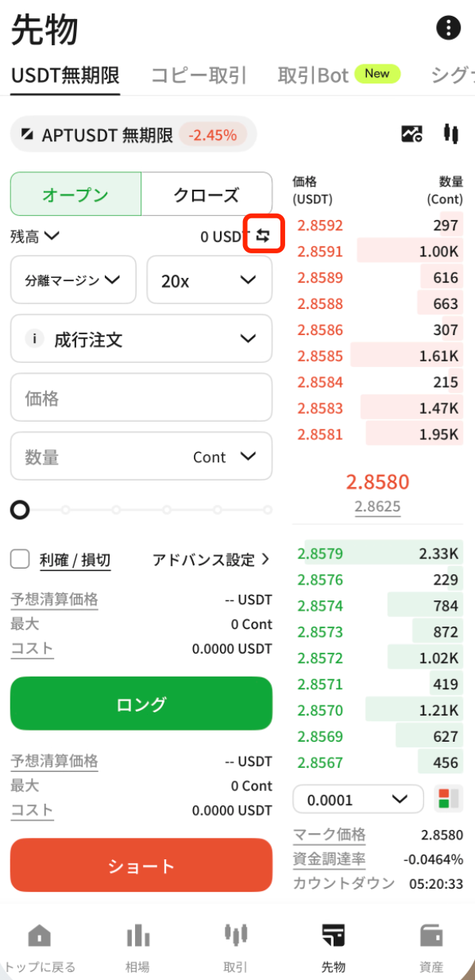Viewport: 475px width, 980px height.
Task: Open the 資産 wallet icon
Action: tap(431, 936)
